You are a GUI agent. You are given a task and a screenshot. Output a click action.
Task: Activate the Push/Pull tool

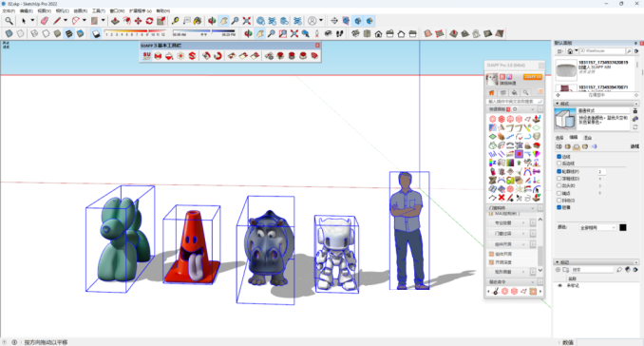115,21
